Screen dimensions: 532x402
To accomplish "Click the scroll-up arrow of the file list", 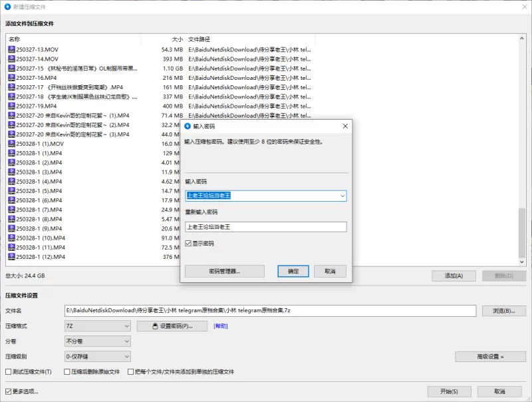I will [x=522, y=39].
